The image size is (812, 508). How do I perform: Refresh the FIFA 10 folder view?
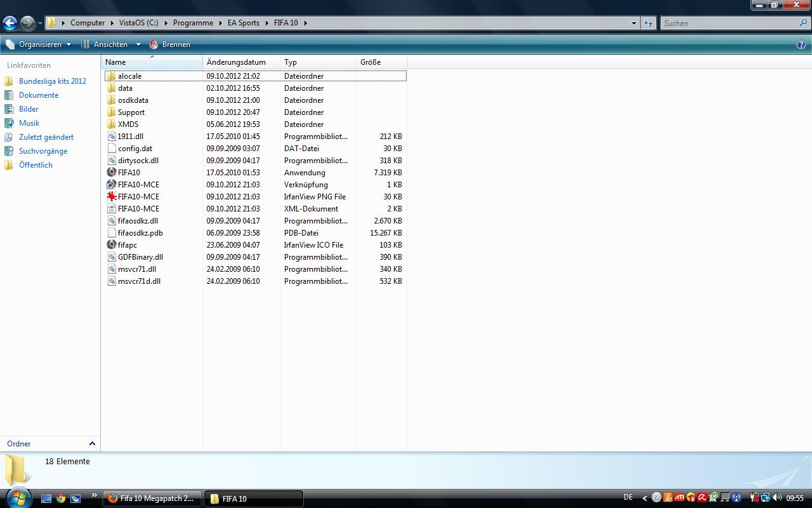(648, 23)
